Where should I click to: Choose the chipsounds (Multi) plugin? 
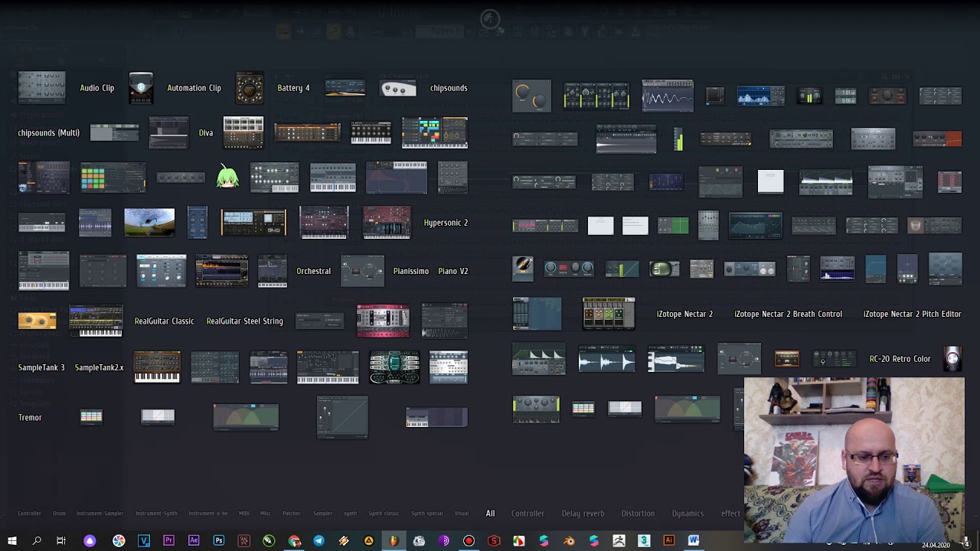point(48,132)
